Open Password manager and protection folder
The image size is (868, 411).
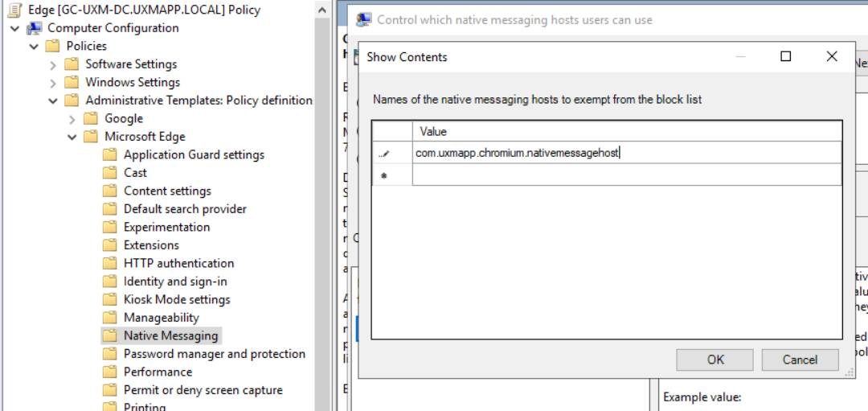coord(214,354)
